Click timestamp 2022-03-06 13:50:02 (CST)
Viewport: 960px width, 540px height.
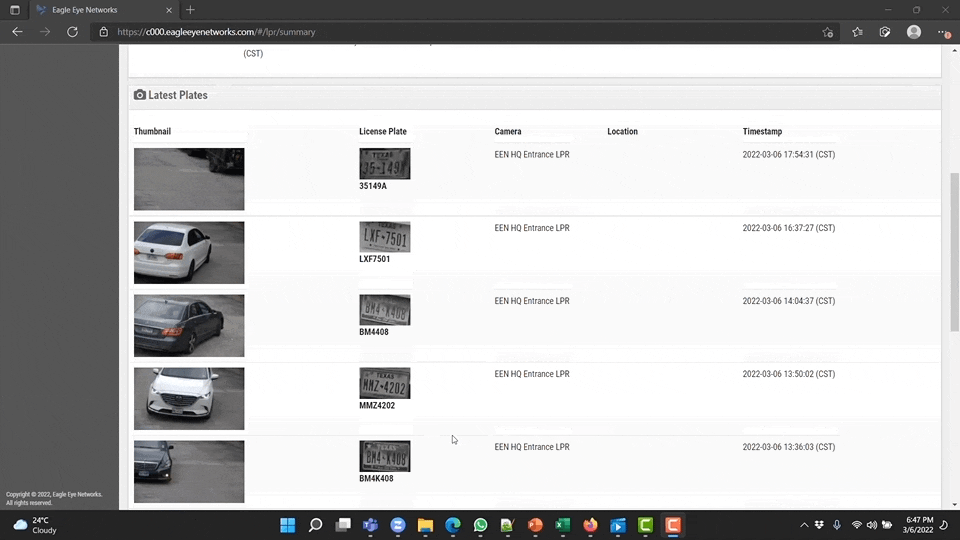[x=789, y=373]
